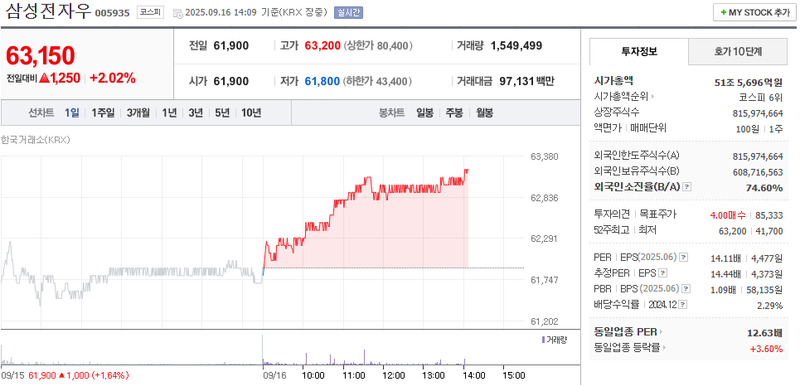800x385 pixels.
Task: Open the 동일업종 PER link
Action: click(x=626, y=332)
